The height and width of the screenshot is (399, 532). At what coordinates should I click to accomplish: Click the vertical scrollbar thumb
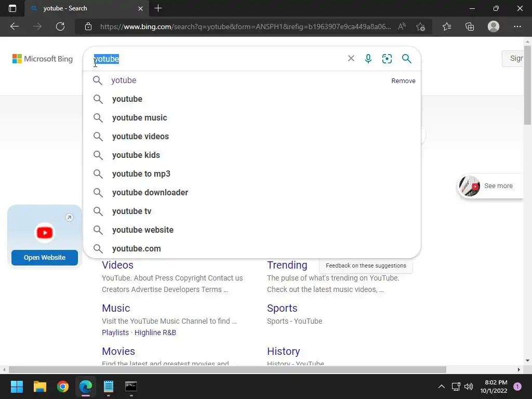(527, 85)
